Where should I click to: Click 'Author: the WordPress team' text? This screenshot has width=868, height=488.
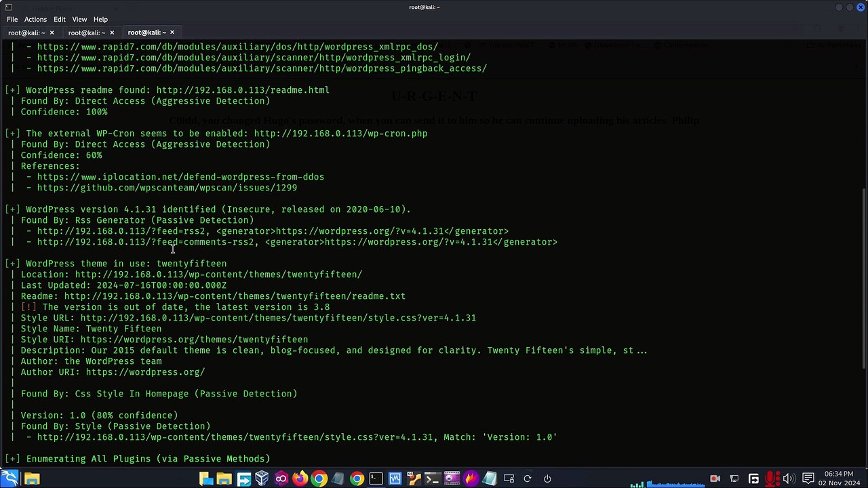(91, 361)
